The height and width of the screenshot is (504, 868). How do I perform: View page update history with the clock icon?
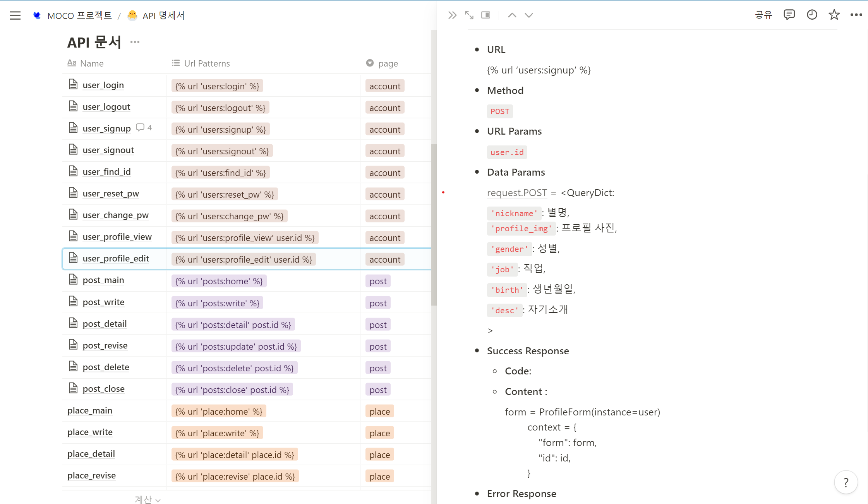point(811,15)
